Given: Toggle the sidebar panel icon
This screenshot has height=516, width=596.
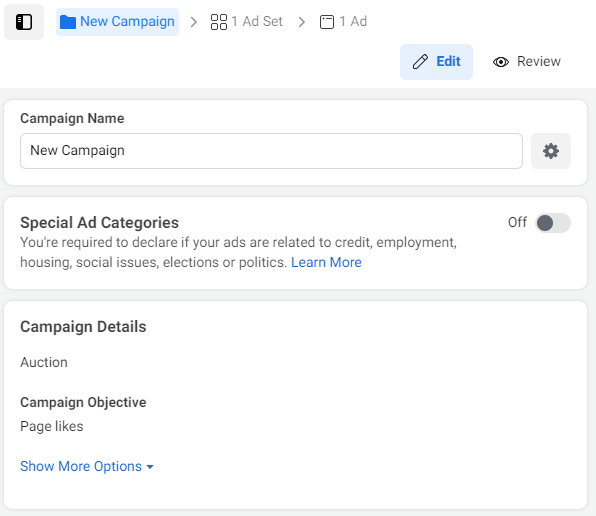Looking at the screenshot, I should (24, 22).
